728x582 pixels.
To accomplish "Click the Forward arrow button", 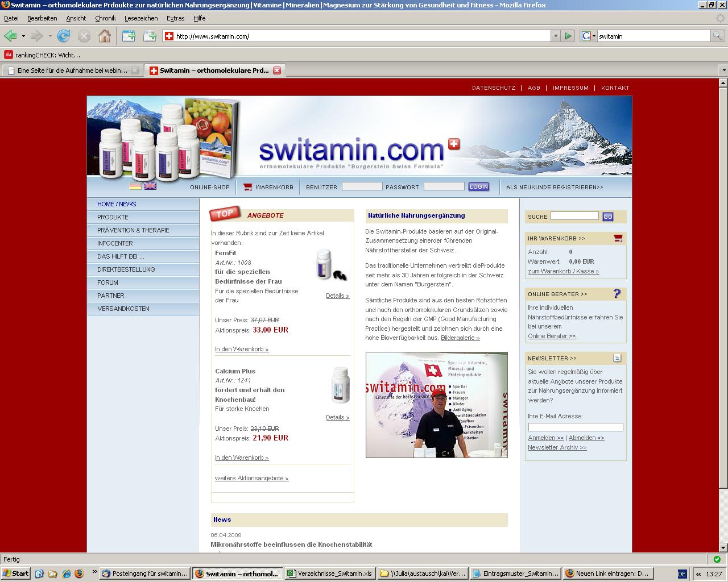I will tap(36, 36).
